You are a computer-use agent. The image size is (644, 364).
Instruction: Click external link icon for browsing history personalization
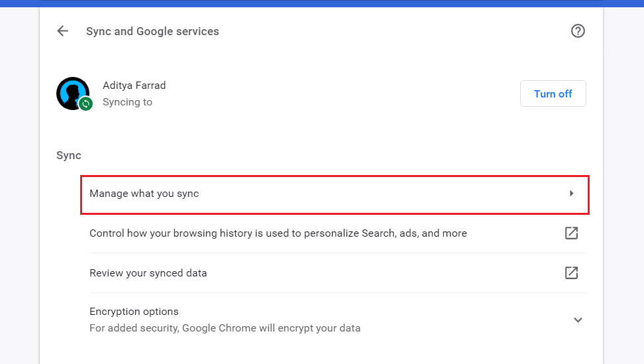point(571,233)
